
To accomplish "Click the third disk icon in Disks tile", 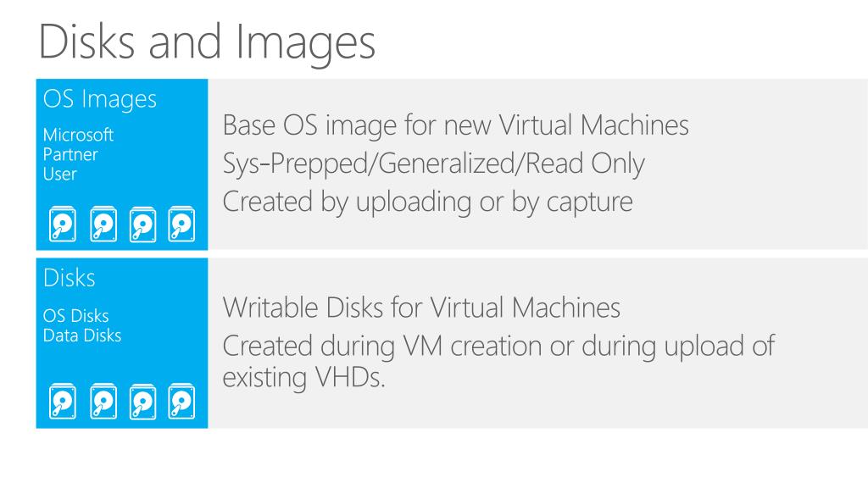I will (x=142, y=401).
